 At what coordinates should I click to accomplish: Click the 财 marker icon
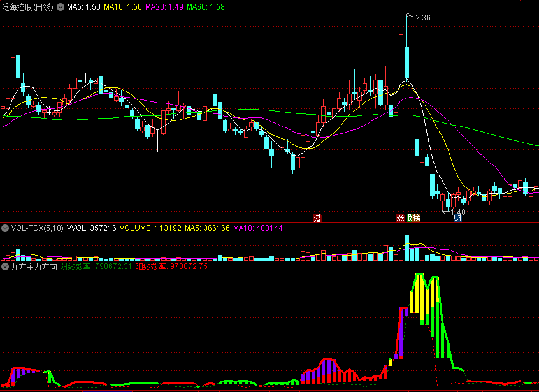[457, 217]
